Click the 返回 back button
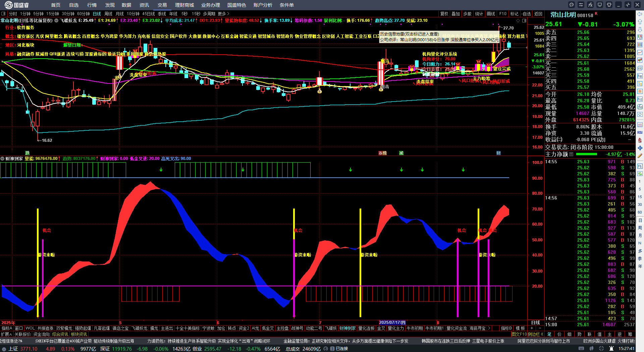The width and height of the screenshot is (644, 352). tap(538, 14)
